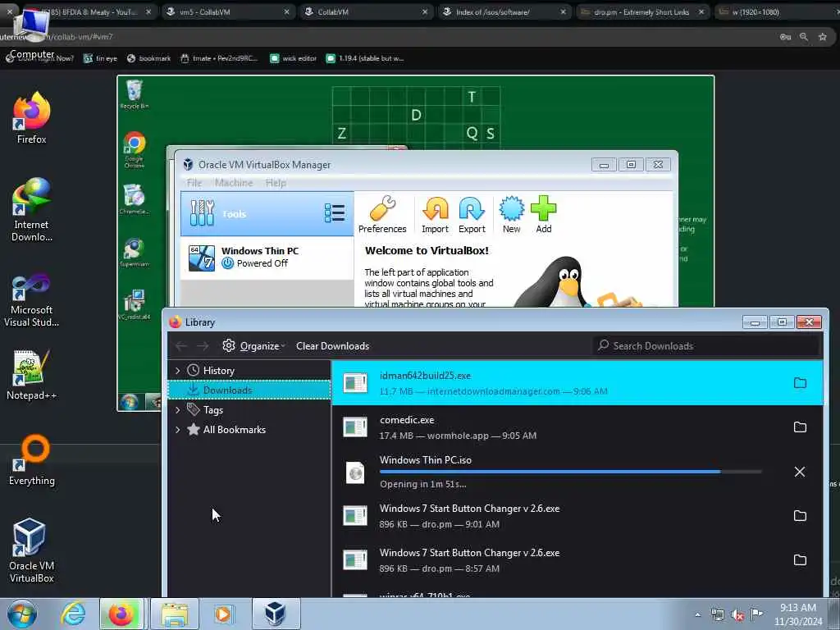Image resolution: width=840 pixels, height=630 pixels.
Task: Open VirtualBox Machine menu
Action: 234,183
